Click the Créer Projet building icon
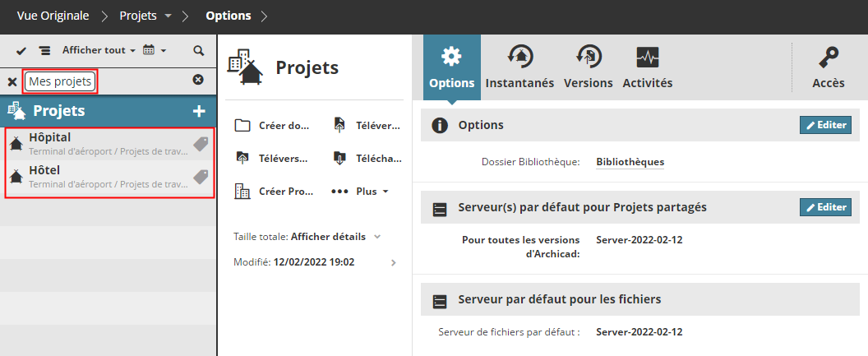 242,192
